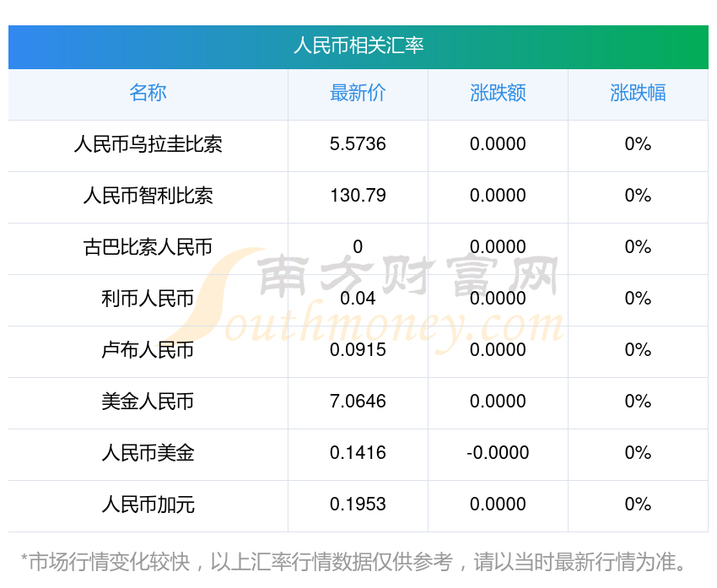Click the 5.5736 latest price value
Image resolution: width=717 pixels, height=588 pixels.
[x=358, y=144]
